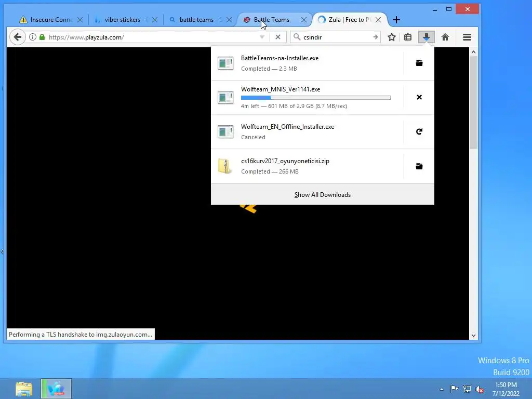Show All Downloads
The image size is (532, 399).
coord(322,194)
